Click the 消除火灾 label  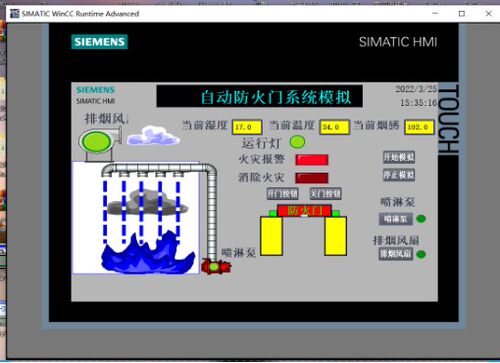(261, 177)
